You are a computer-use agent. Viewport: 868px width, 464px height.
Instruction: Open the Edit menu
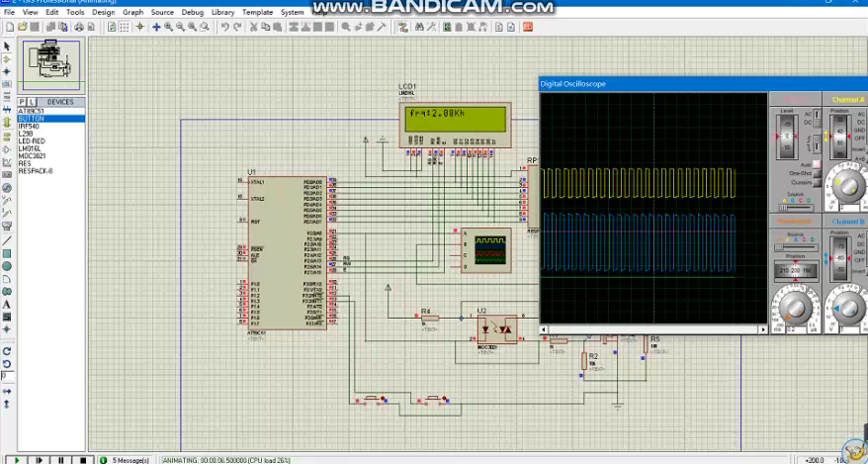52,12
